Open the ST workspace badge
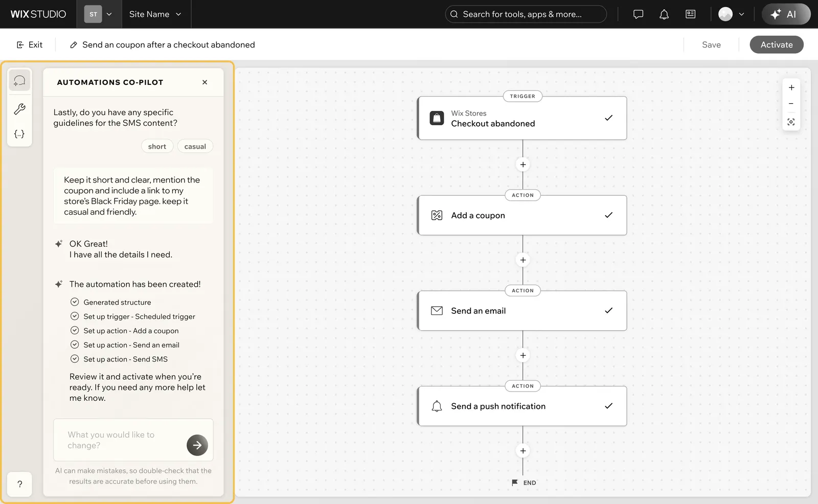 pyautogui.click(x=93, y=14)
